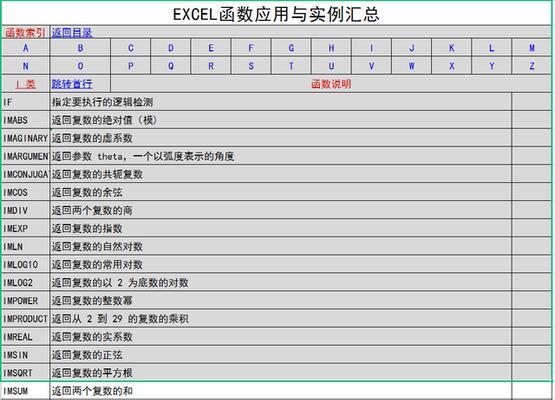This screenshot has width=555, height=400.
Task: Select the IMSQRT function cell
Action: 26,373
